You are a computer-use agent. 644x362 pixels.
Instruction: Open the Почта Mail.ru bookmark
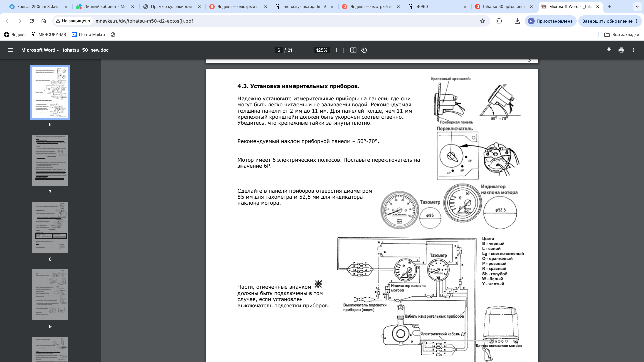point(88,35)
